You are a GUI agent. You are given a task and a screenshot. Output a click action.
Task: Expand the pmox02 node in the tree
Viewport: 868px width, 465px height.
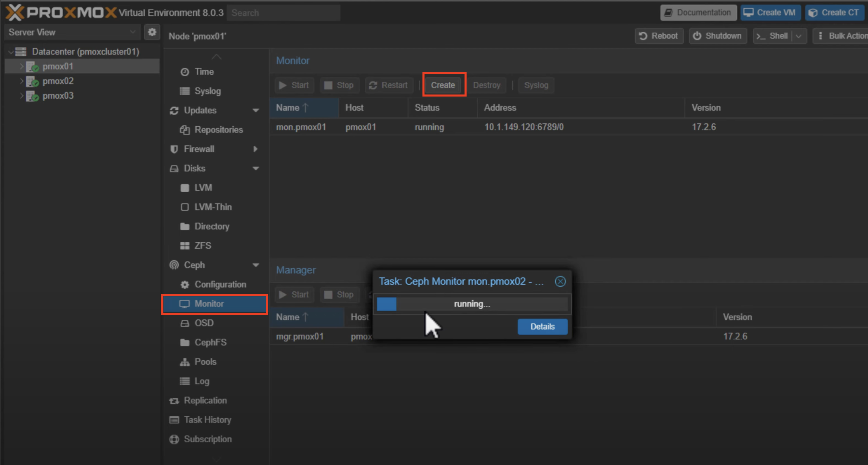(21, 81)
